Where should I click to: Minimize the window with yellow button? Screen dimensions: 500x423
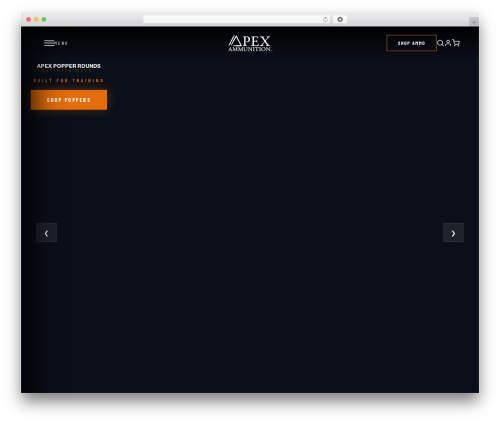click(36, 19)
